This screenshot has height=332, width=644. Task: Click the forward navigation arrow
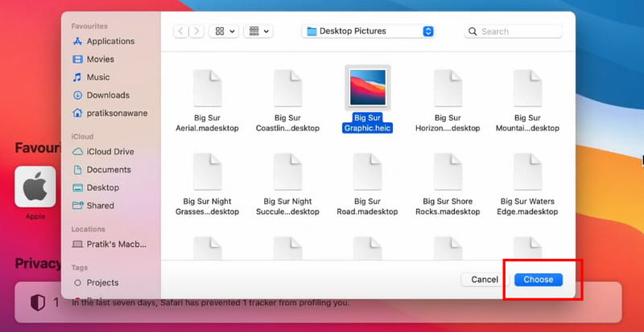click(x=195, y=31)
